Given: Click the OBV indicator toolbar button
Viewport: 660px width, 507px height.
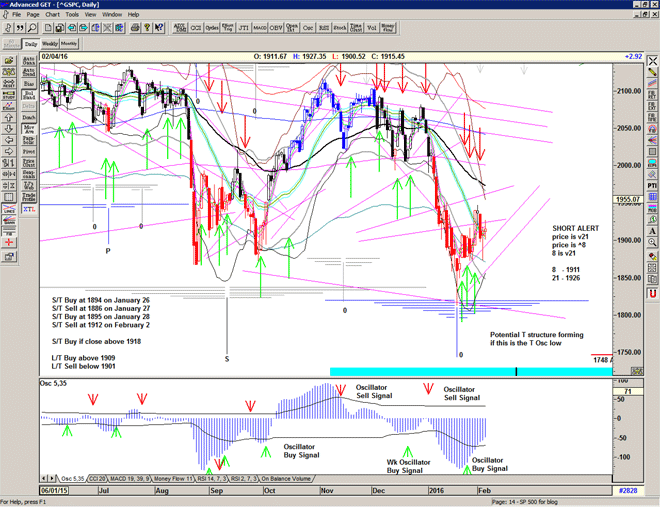Looking at the screenshot, I should click(275, 29).
